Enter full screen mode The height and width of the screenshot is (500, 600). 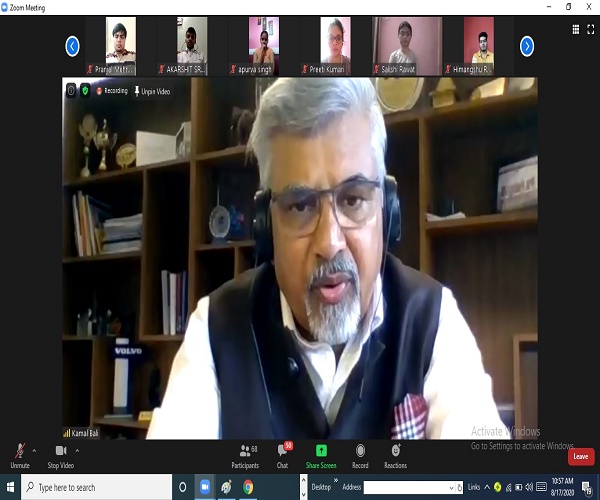591,29
